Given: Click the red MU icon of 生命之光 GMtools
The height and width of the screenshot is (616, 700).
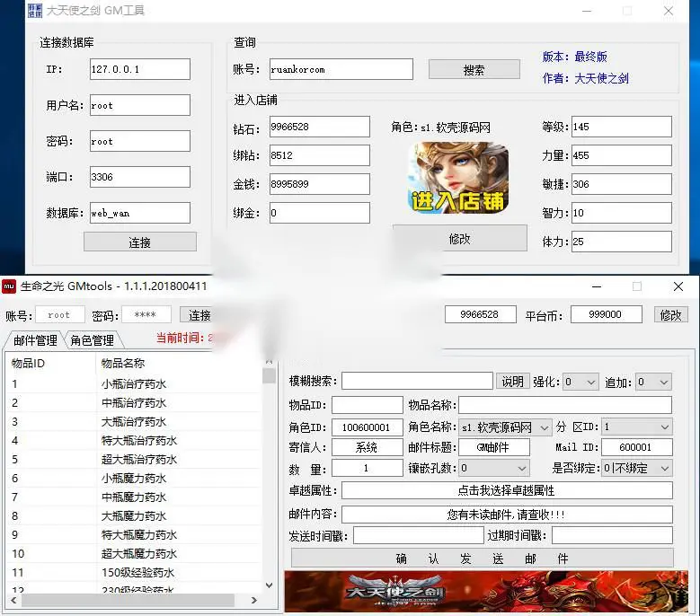Looking at the screenshot, I should coord(9,286).
